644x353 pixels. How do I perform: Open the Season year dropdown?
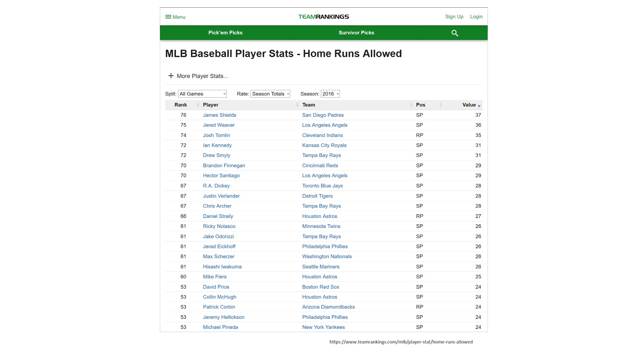[x=330, y=94]
